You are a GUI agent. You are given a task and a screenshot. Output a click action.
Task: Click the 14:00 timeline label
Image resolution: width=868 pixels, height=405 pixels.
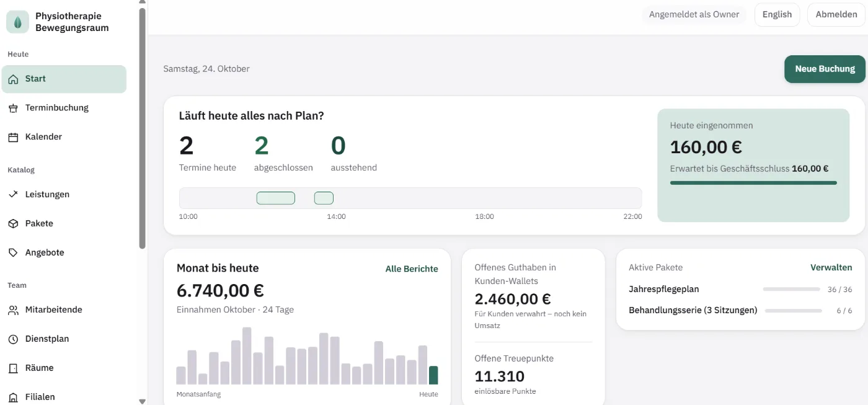tap(337, 216)
